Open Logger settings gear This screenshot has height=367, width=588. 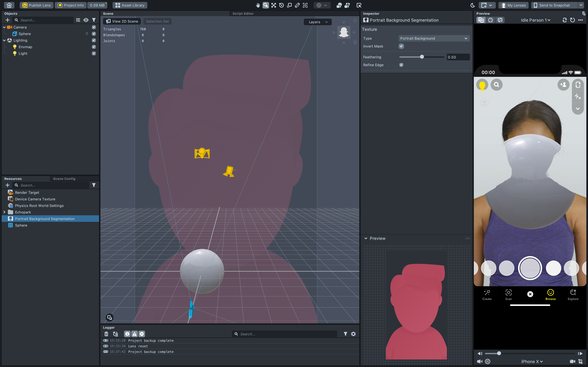pos(353,334)
